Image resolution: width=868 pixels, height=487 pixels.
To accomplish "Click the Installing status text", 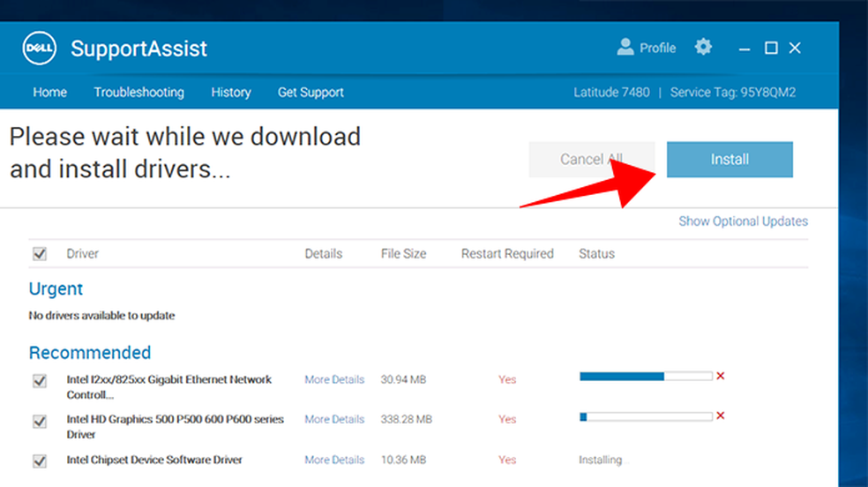I will point(601,460).
